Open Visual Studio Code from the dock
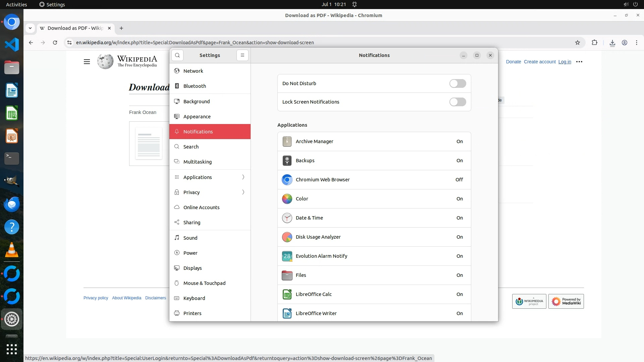 12,45
